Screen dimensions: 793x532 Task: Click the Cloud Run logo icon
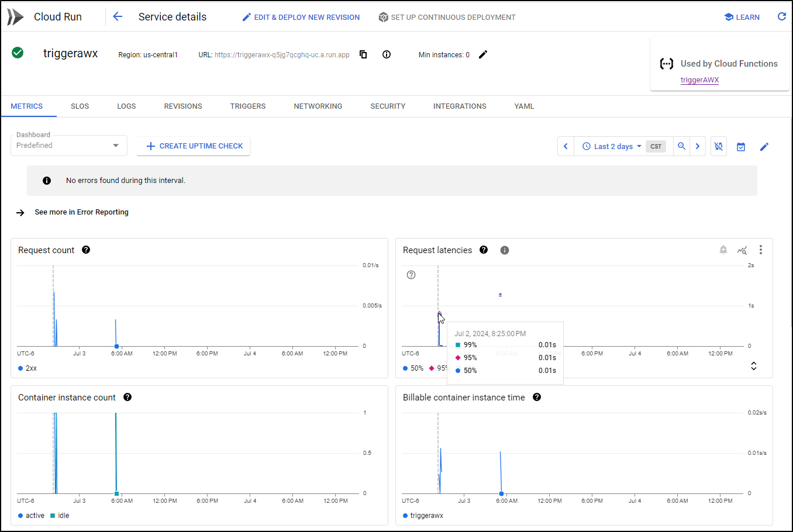[x=15, y=17]
